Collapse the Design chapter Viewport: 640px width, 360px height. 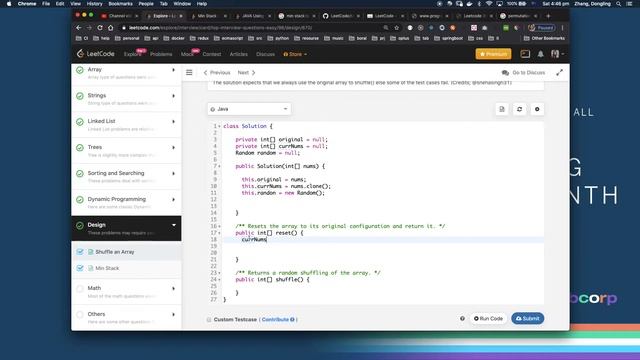[174, 225]
